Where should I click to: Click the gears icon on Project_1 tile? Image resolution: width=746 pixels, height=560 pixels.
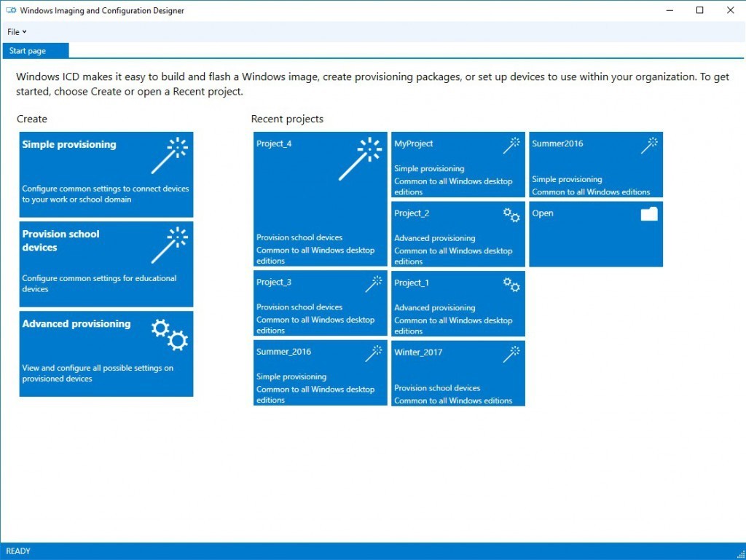[x=511, y=284]
